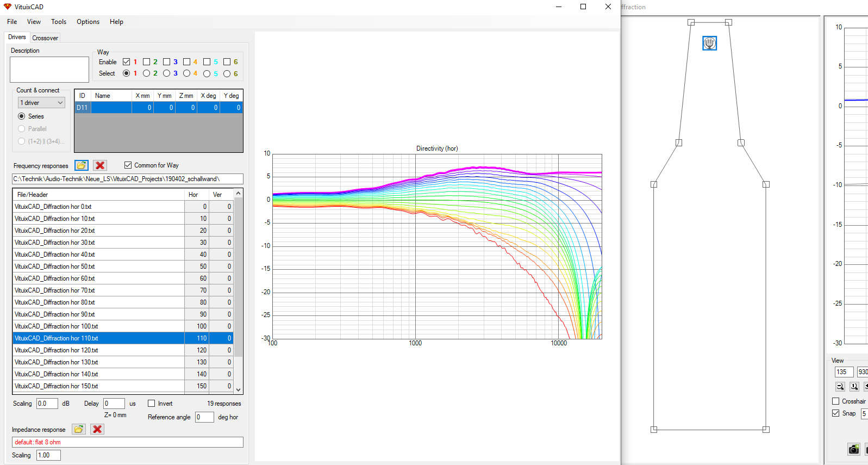Click the Reference angle input field
Image resolution: width=868 pixels, height=465 pixels.
204,417
